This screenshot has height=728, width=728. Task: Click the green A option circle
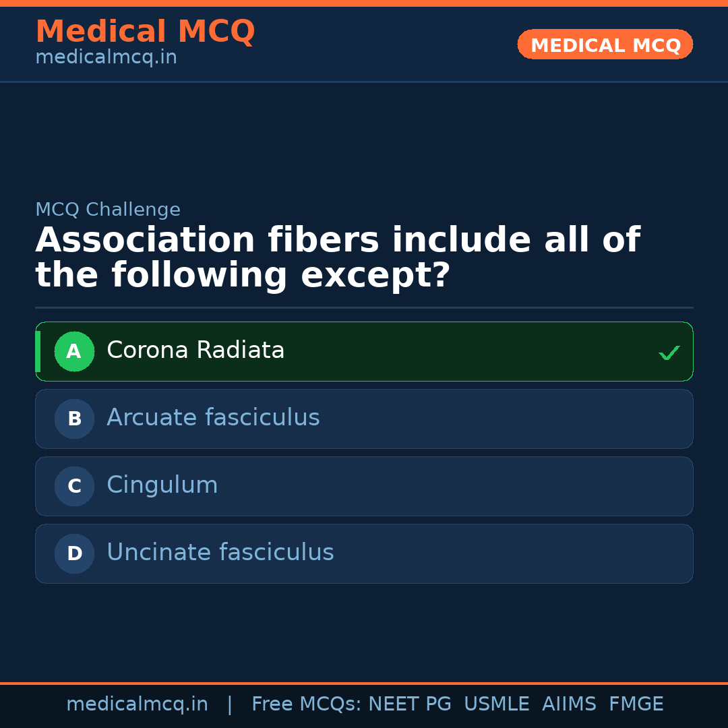point(74,351)
